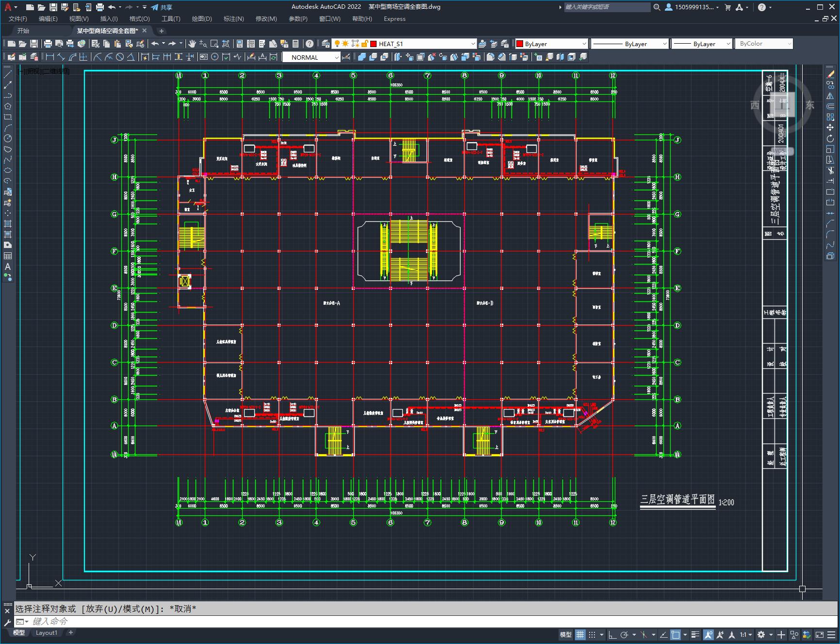The width and height of the screenshot is (840, 644).
Task: Click the Rotate tool in modify toolbar
Action: 830,139
